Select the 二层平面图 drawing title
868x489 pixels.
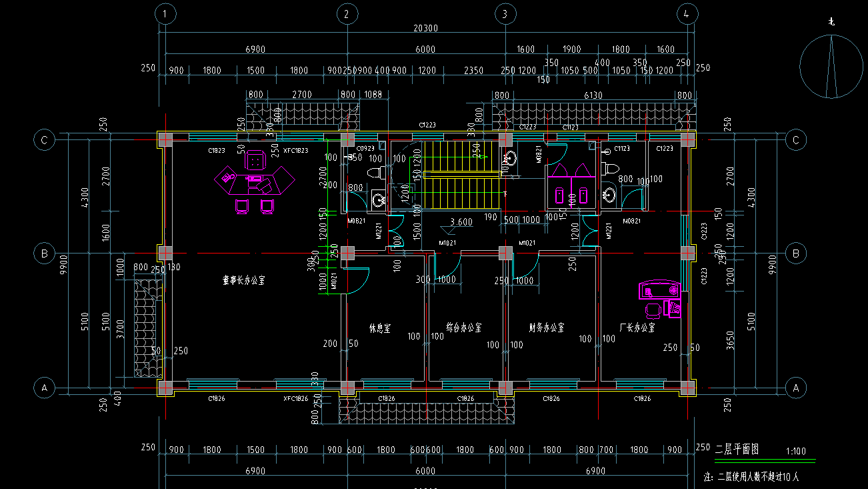[737, 449]
